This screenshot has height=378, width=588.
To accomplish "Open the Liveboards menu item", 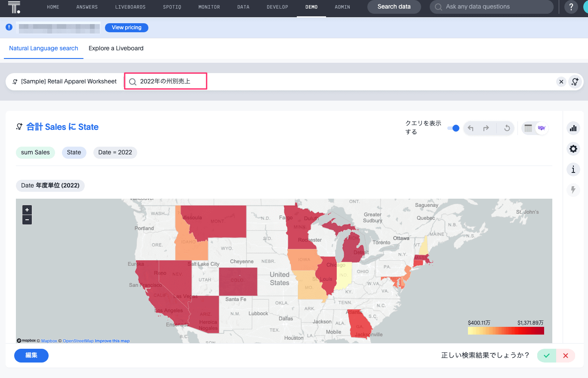I will coord(130,7).
